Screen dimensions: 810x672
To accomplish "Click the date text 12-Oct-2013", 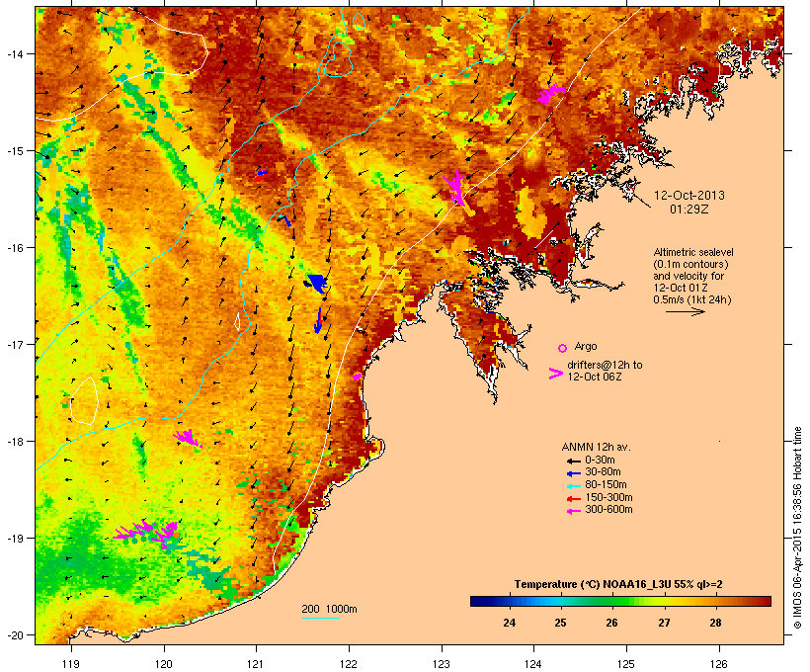I will click(689, 196).
